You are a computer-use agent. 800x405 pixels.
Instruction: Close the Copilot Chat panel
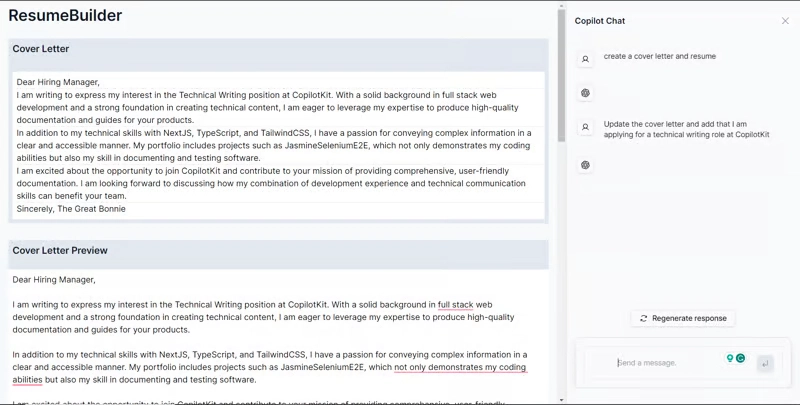(785, 21)
